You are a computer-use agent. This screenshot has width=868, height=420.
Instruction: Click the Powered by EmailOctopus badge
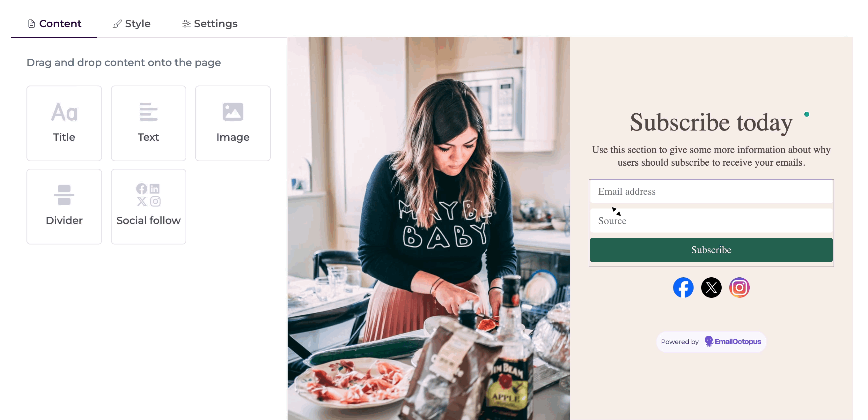711,342
